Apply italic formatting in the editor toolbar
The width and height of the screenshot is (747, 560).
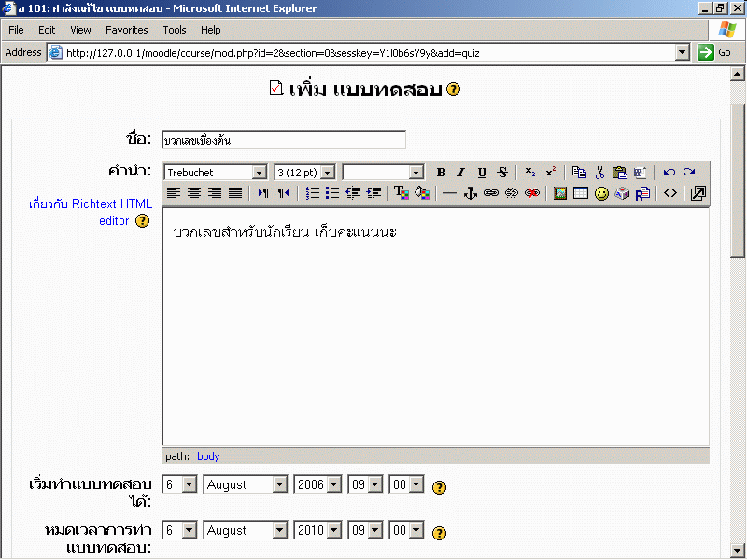pos(461,173)
